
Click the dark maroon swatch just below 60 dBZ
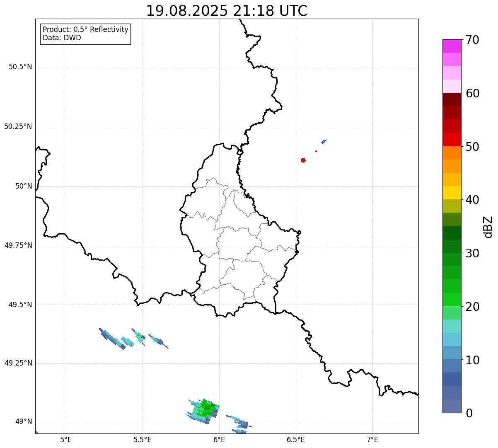click(452, 99)
